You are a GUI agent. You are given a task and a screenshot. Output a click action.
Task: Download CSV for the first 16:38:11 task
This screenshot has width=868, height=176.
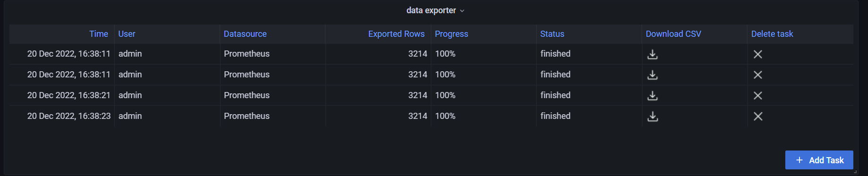653,54
